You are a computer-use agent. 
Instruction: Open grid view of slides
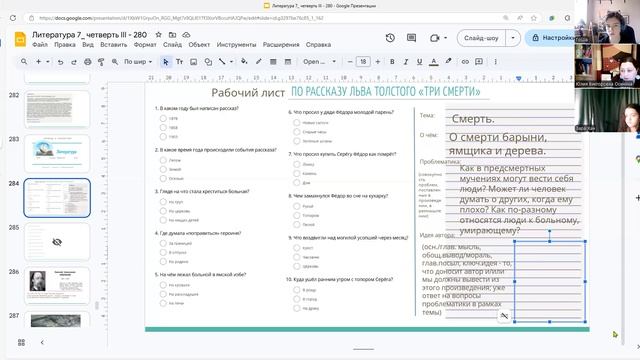pyautogui.click(x=21, y=342)
